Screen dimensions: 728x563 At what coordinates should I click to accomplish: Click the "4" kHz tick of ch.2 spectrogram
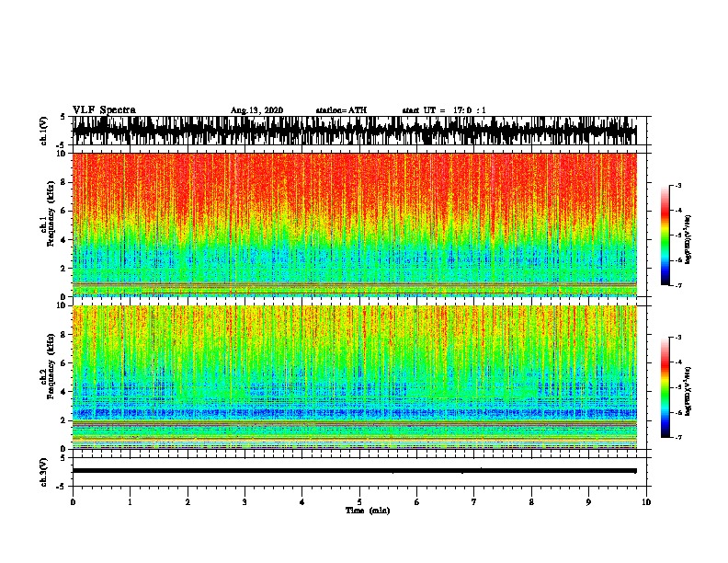point(64,392)
